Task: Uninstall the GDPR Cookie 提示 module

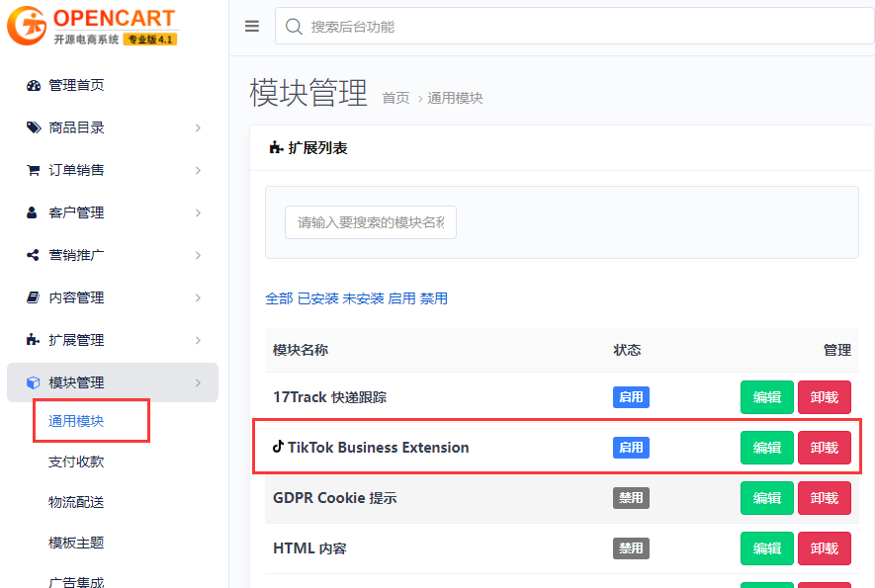Action: pyautogui.click(x=825, y=498)
